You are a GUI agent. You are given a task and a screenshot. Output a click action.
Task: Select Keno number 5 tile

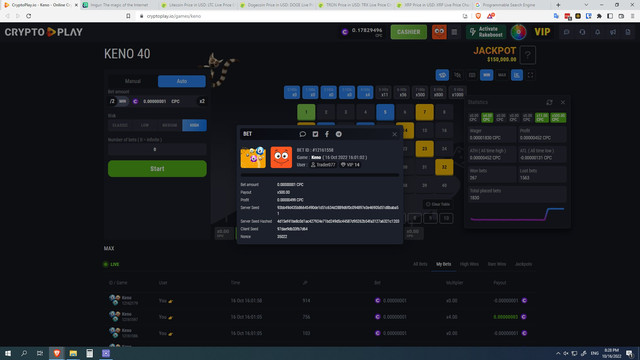point(385,112)
